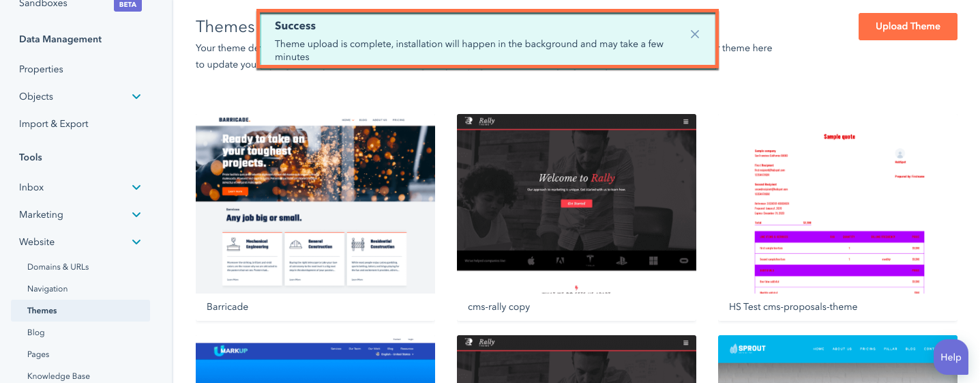Click the hamburger menu icon in cms-rally copy preview
Screen dimensions: 980x383
coord(685,122)
